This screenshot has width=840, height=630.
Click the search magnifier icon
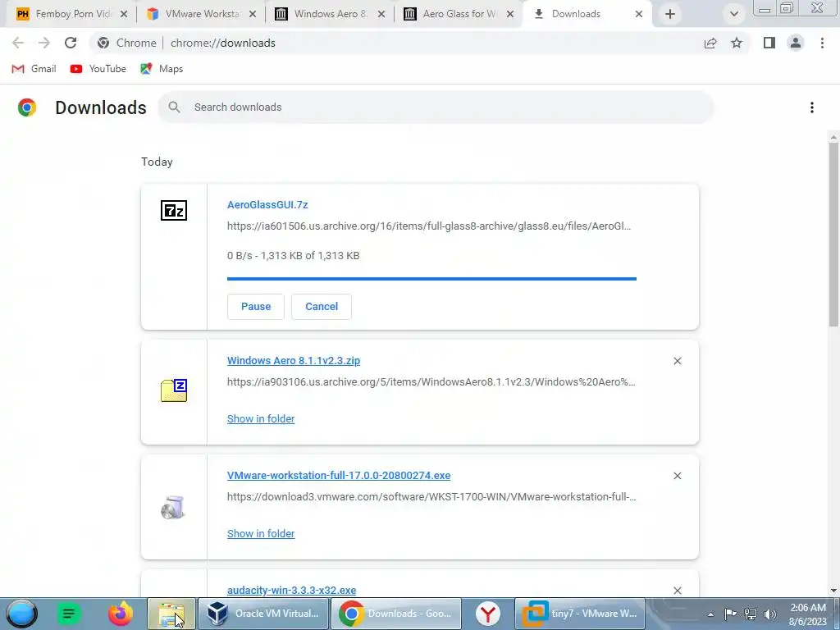coord(174,107)
